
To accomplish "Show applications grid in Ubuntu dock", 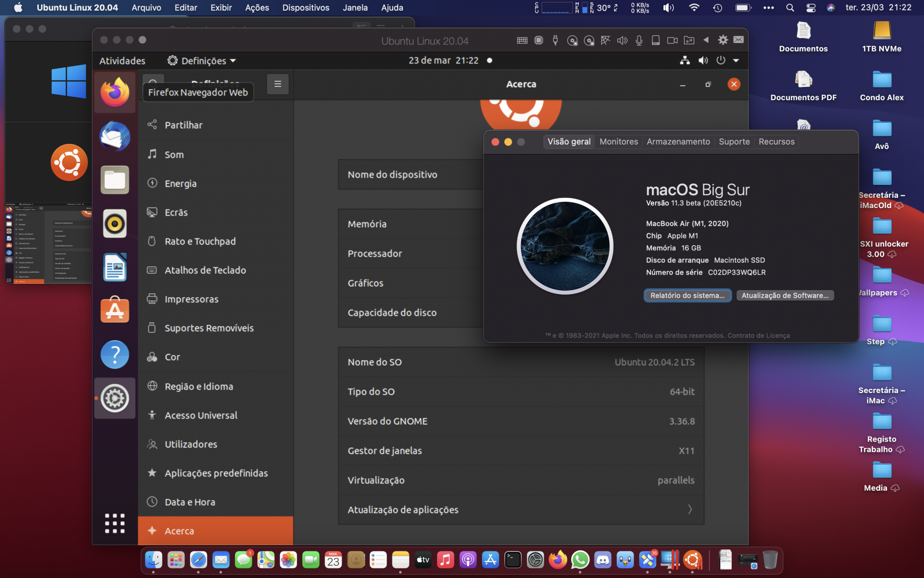I will (115, 523).
